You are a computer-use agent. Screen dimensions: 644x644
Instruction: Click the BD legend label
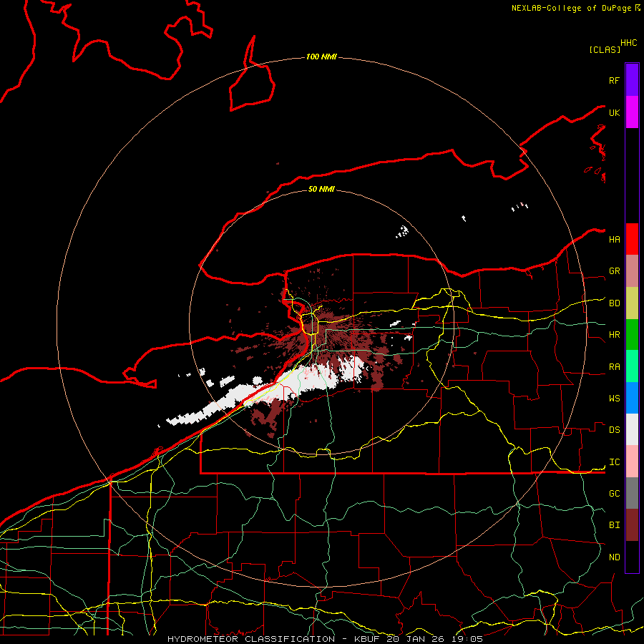(x=614, y=303)
